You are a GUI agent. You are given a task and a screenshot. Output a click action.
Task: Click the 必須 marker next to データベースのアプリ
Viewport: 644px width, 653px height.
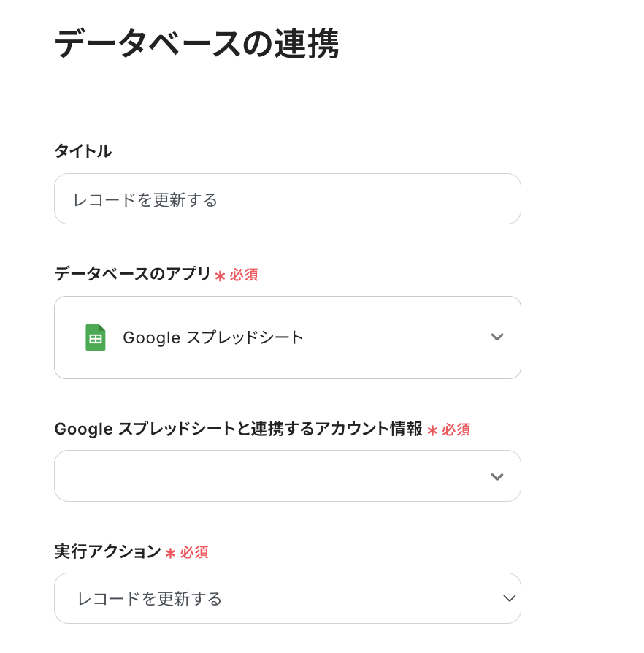coord(244,275)
